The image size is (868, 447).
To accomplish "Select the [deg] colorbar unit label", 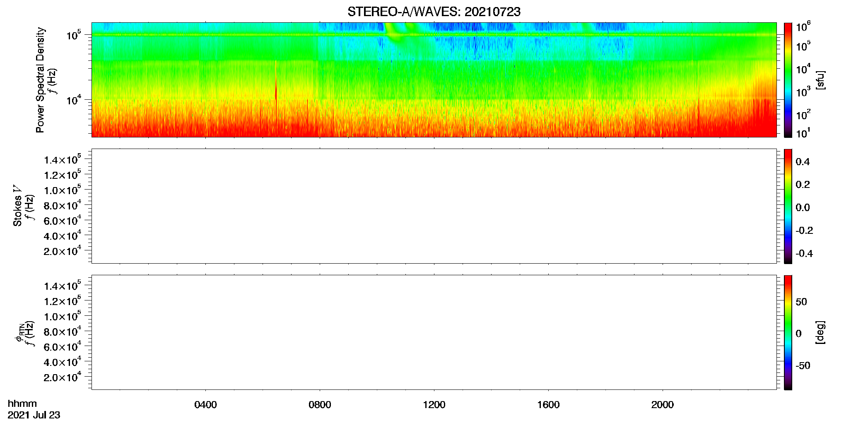I will click(820, 332).
